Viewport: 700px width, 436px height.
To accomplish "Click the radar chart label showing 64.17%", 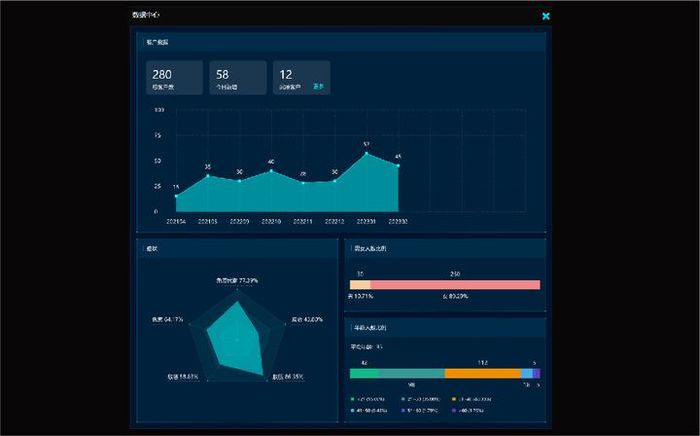I will pos(167,320).
